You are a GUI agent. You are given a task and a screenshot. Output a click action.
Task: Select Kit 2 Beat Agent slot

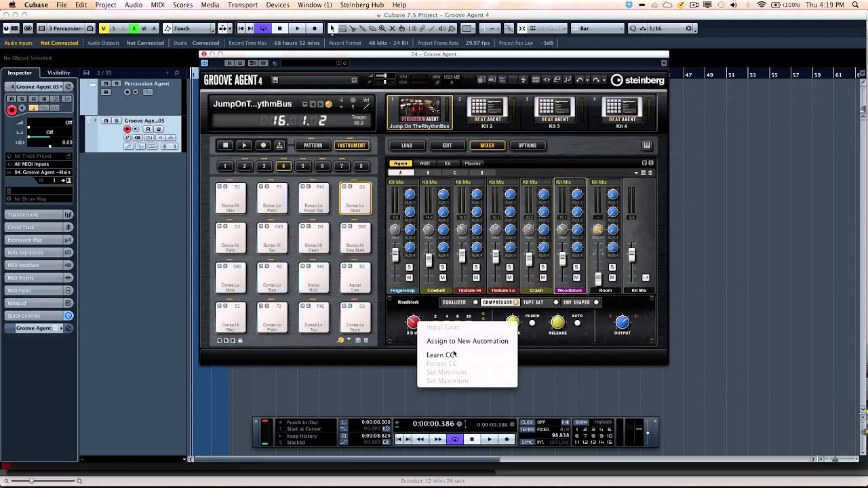click(x=487, y=112)
